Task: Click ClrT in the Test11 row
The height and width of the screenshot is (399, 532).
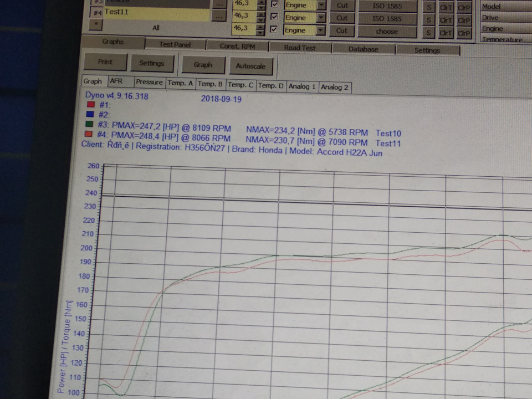Action: [x=446, y=21]
